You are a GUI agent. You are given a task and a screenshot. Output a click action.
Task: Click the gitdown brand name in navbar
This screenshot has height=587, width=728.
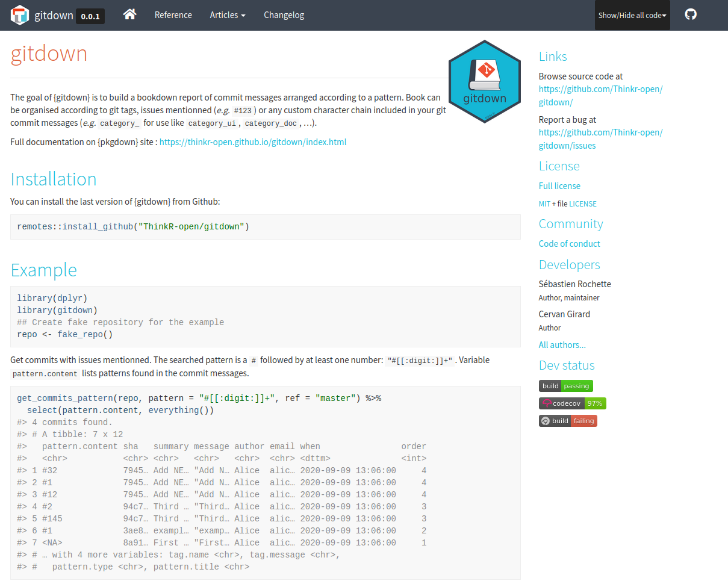pyautogui.click(x=54, y=15)
